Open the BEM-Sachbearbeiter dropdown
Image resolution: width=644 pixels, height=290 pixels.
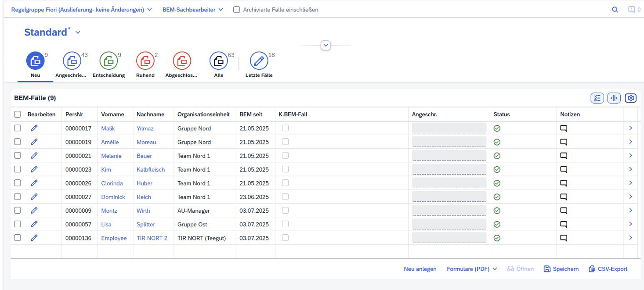pyautogui.click(x=193, y=10)
